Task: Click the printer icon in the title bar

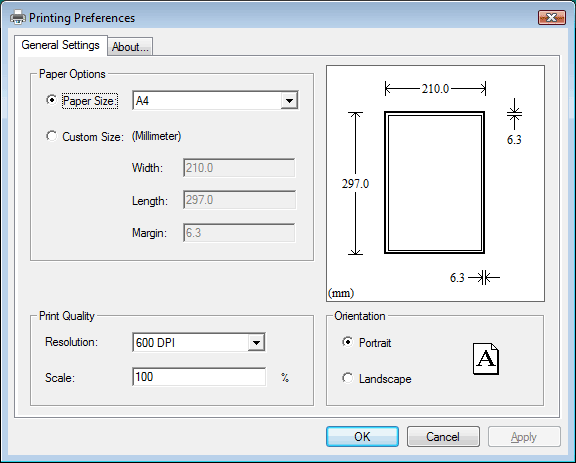Action: pyautogui.click(x=18, y=18)
